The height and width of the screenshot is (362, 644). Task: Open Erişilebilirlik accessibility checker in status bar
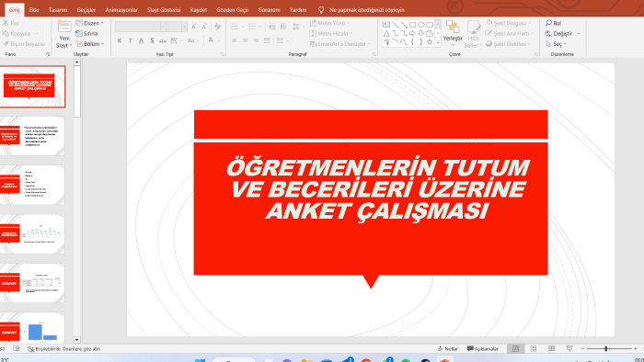[63, 349]
